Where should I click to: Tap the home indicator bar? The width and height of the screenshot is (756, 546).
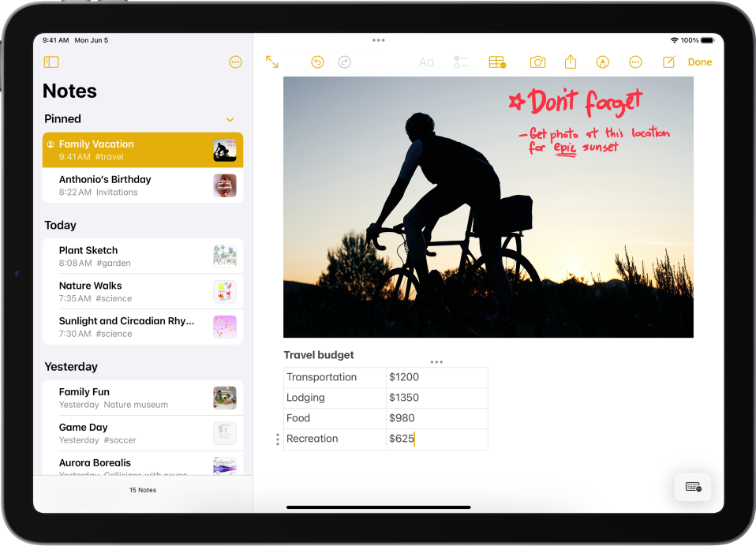[379, 507]
